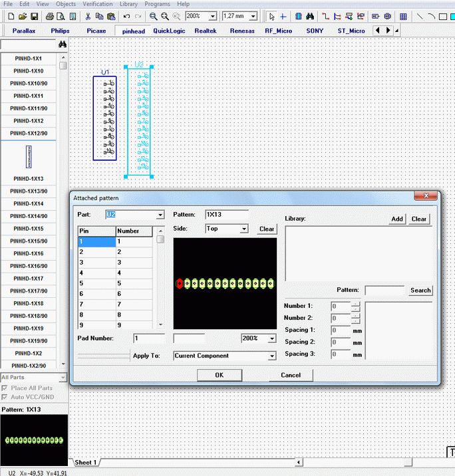Click the Open file folder icon
Screen dimensions: 455x476
click(23, 16)
